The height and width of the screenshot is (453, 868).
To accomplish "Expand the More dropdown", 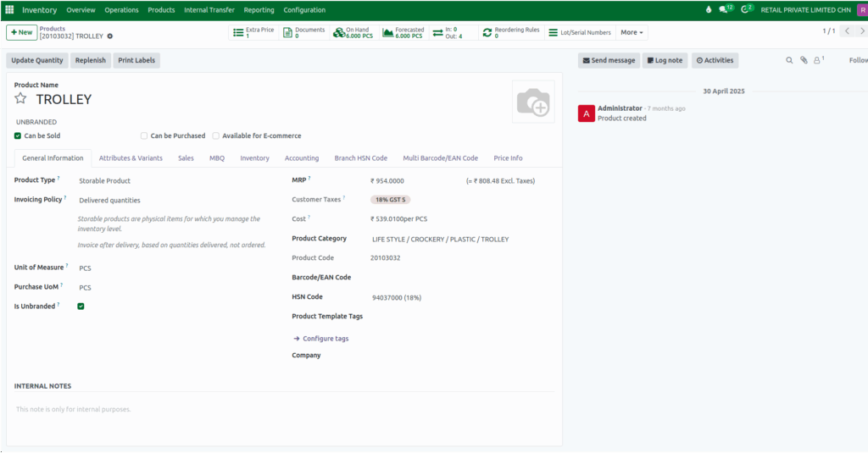I will (632, 33).
